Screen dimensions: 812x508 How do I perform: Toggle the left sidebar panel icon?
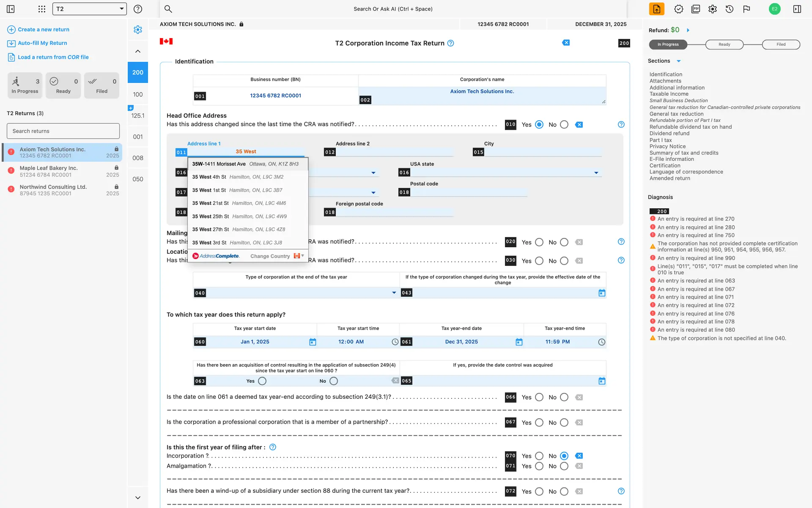click(11, 9)
